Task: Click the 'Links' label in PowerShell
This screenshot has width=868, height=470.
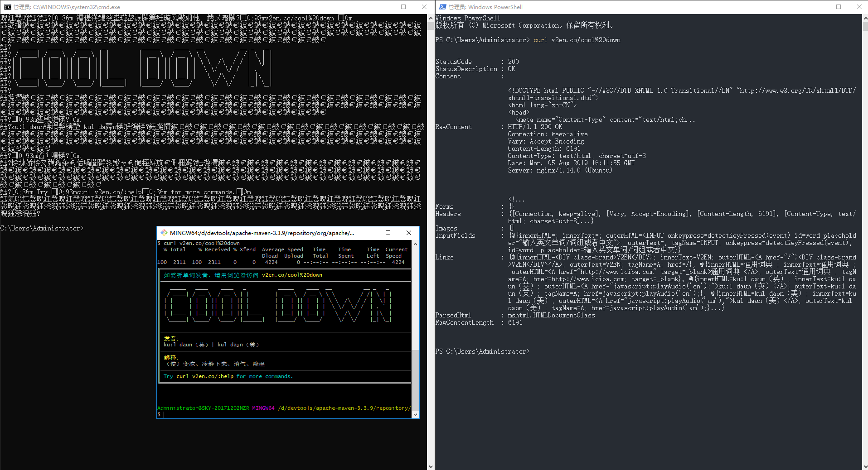Action: point(445,257)
